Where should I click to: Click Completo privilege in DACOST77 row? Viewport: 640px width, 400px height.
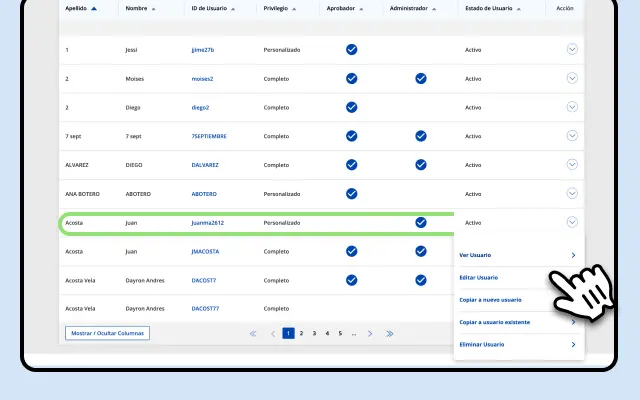coord(276,309)
